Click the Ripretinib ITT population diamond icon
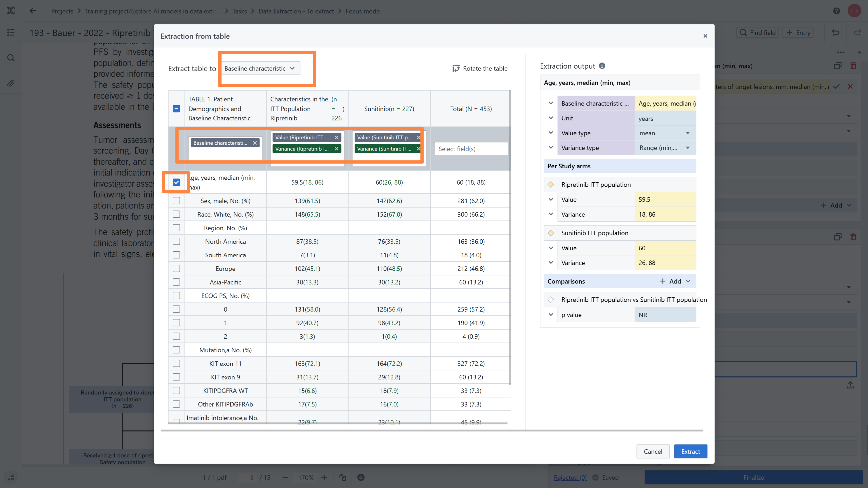This screenshot has height=488, width=868. point(551,185)
